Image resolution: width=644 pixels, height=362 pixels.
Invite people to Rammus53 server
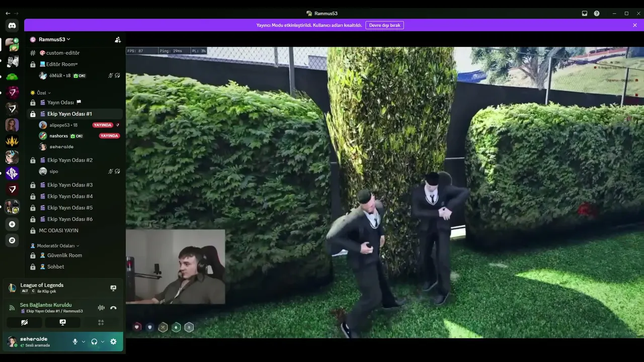[118, 39]
